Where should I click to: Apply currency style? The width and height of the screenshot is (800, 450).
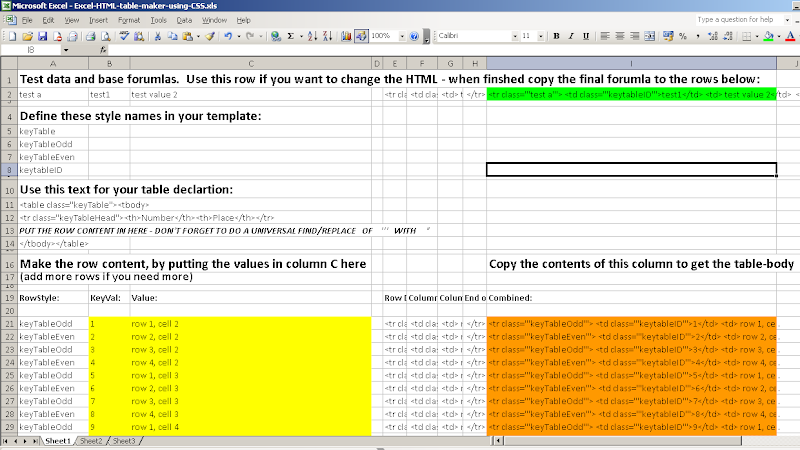pyautogui.click(x=668, y=36)
